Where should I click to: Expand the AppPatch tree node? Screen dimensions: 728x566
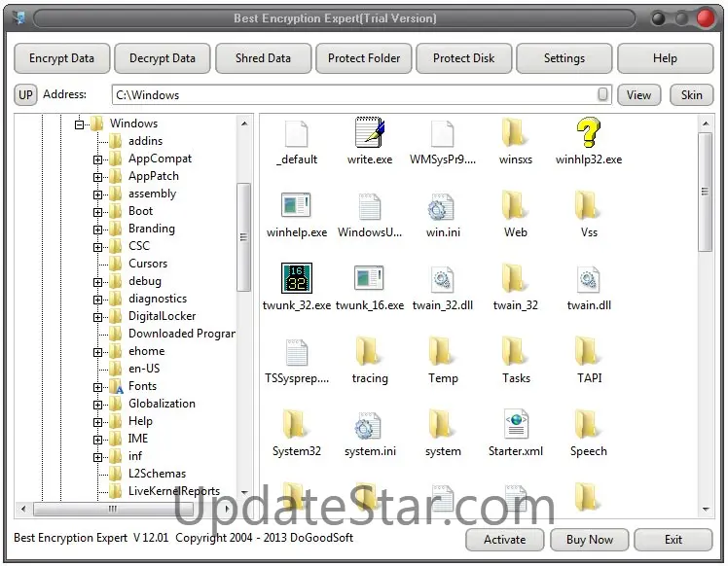[x=97, y=177]
